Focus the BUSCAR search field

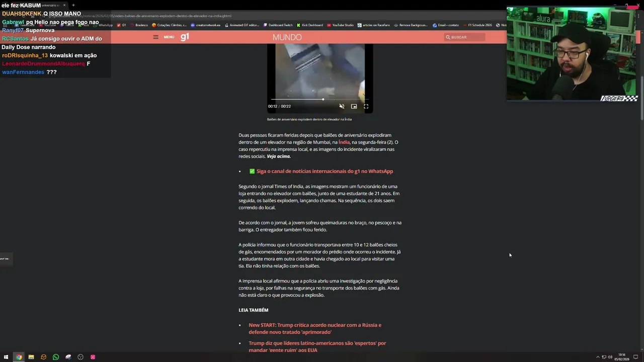pos(464,37)
